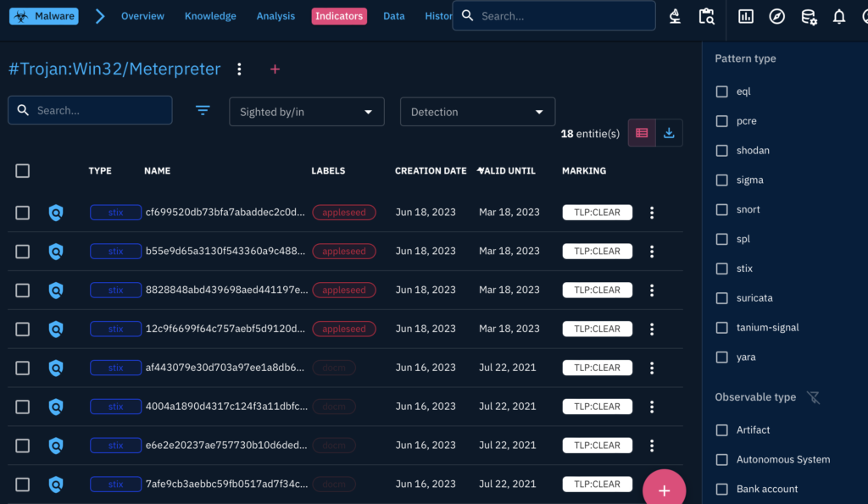Clear the Observable type filters icon
Screen dimensions: 868x504
(x=813, y=397)
